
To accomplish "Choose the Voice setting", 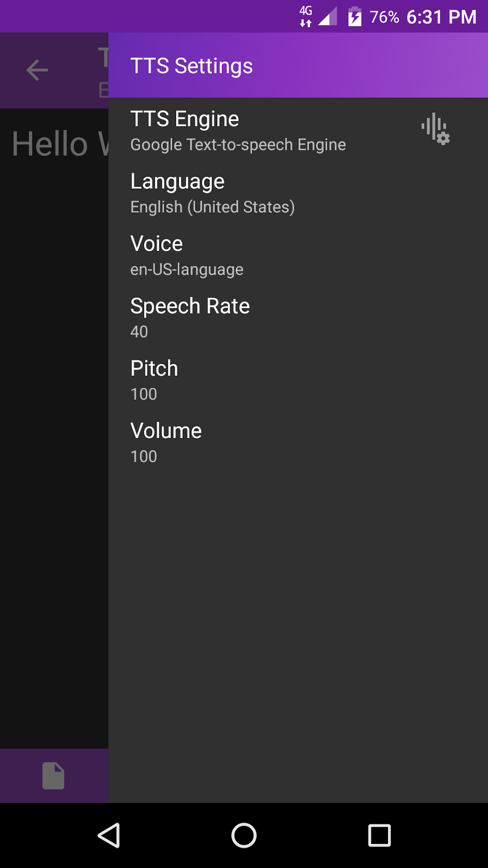I will pos(156,244).
